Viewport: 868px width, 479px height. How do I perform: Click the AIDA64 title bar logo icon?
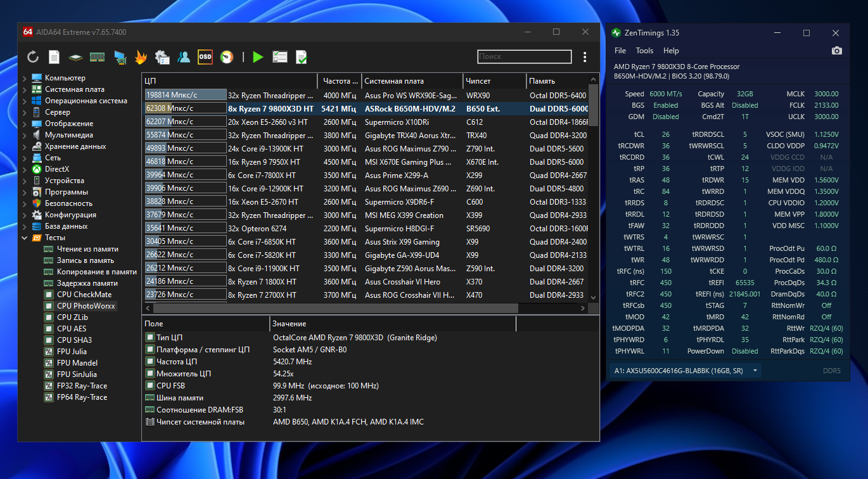(x=28, y=32)
